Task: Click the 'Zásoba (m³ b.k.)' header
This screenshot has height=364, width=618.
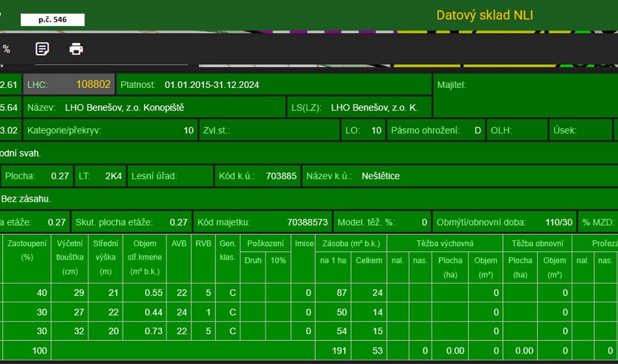Action: [x=351, y=243]
